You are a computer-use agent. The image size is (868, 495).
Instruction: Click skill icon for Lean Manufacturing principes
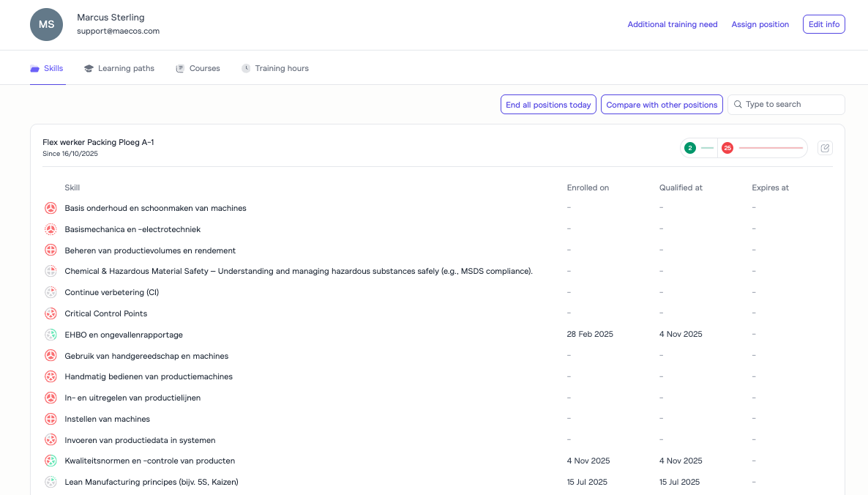[50, 482]
